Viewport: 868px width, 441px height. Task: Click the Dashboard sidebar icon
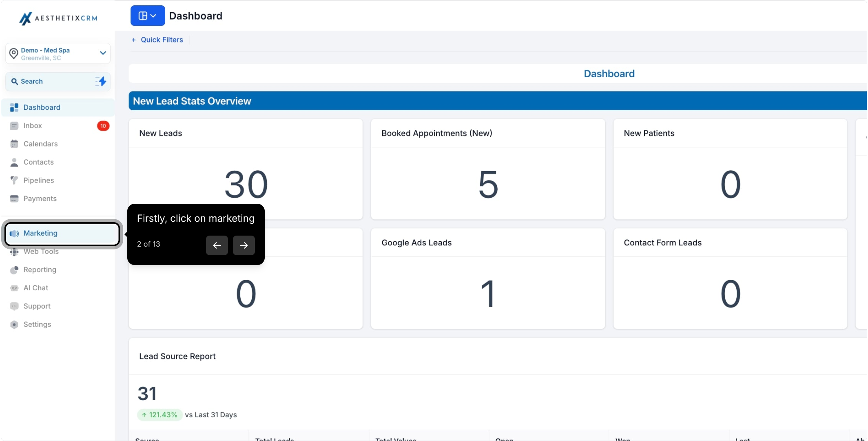pyautogui.click(x=14, y=107)
